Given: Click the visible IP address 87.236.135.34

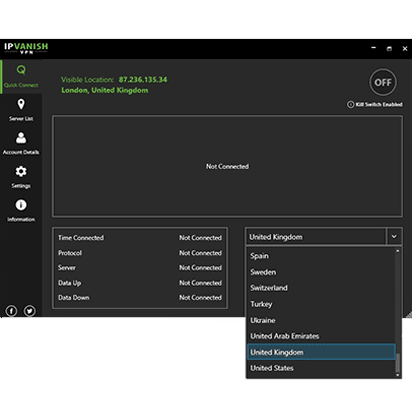Looking at the screenshot, I should (143, 80).
